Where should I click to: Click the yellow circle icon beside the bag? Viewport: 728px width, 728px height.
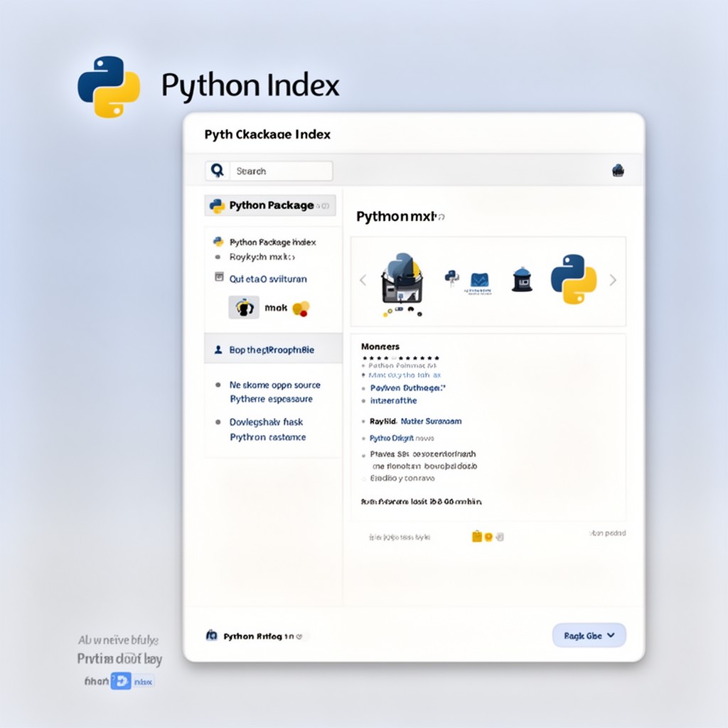[x=488, y=537]
